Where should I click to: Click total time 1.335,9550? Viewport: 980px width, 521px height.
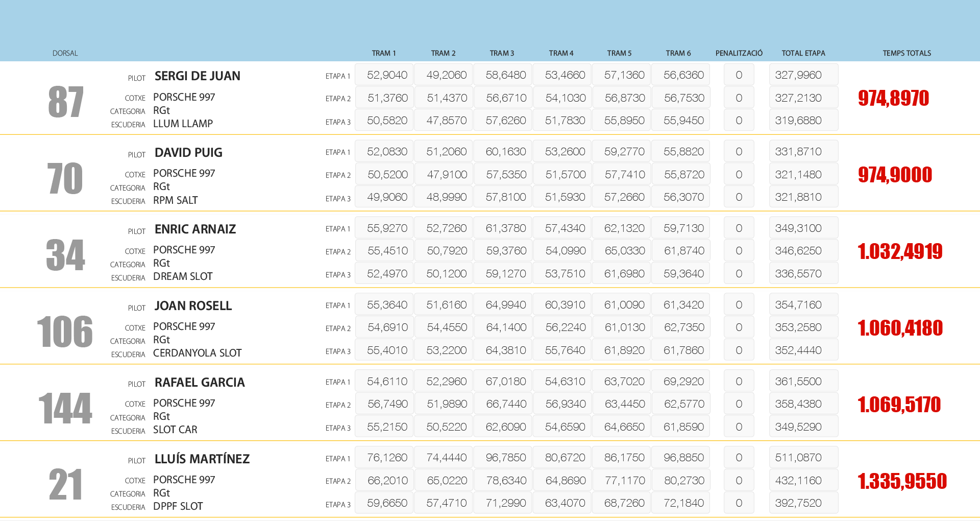click(x=902, y=481)
